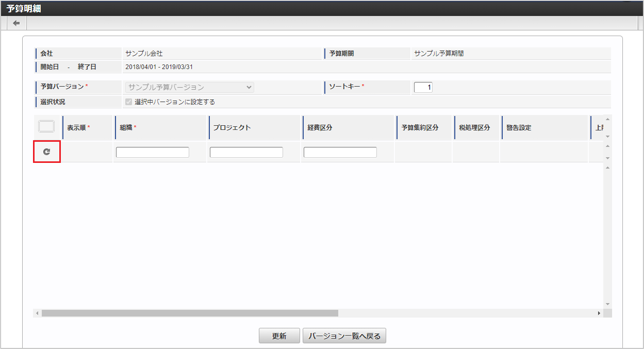
Task: Click the reload icon in the table row
Action: tap(47, 152)
